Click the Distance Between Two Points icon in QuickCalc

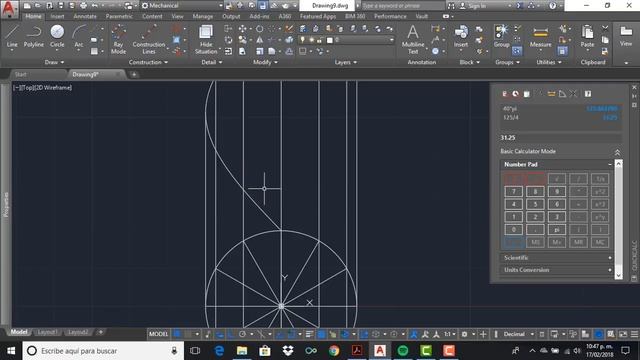(x=551, y=94)
